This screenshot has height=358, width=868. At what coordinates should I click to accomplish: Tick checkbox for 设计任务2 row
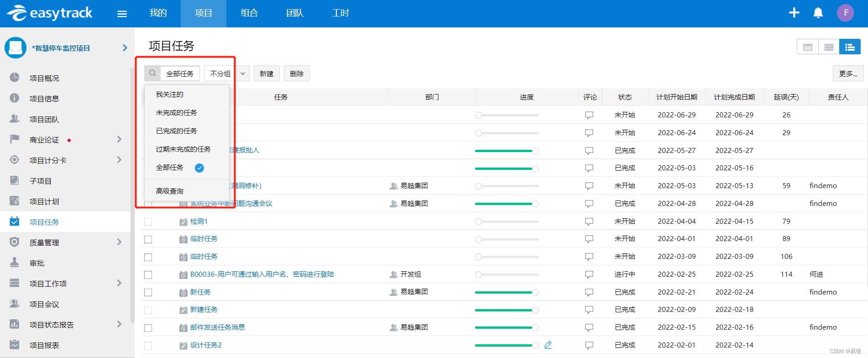point(148,346)
